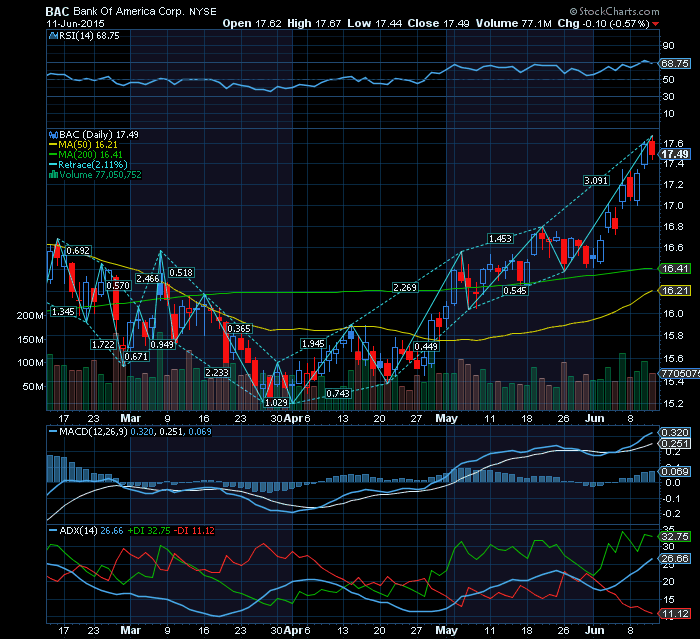Click the MACD 0.320 axis value tag

coord(675,432)
